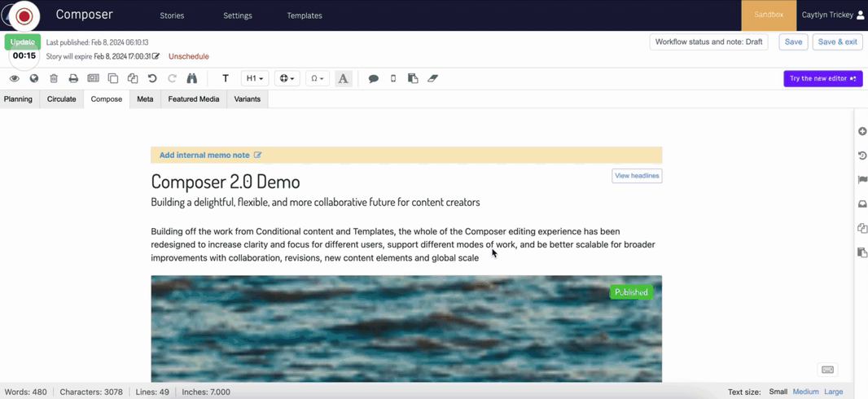
Task: Set text size to Medium
Action: [805, 392]
